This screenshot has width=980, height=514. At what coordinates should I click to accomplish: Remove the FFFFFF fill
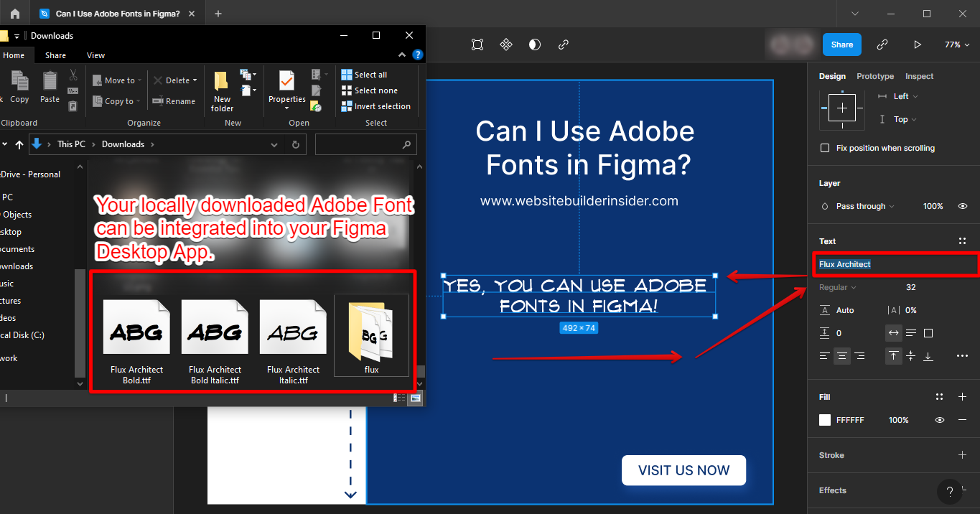point(963,420)
